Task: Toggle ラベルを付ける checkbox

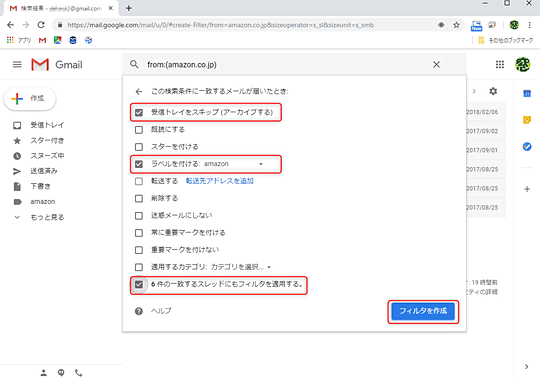Action: coord(139,164)
